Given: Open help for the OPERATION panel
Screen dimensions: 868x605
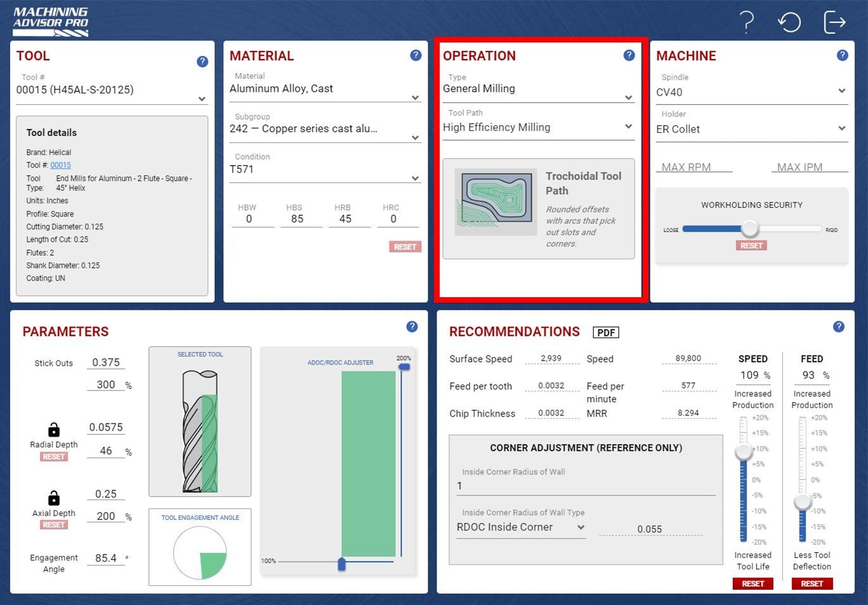Looking at the screenshot, I should (x=629, y=55).
